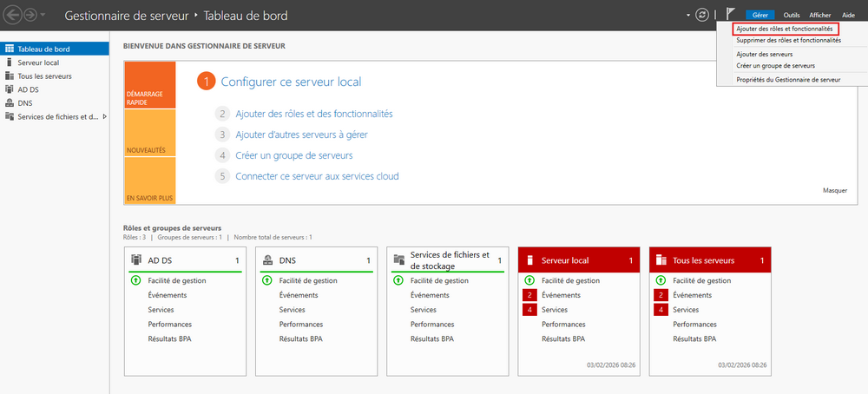Click Masquer to hide welcome panel

tap(834, 190)
